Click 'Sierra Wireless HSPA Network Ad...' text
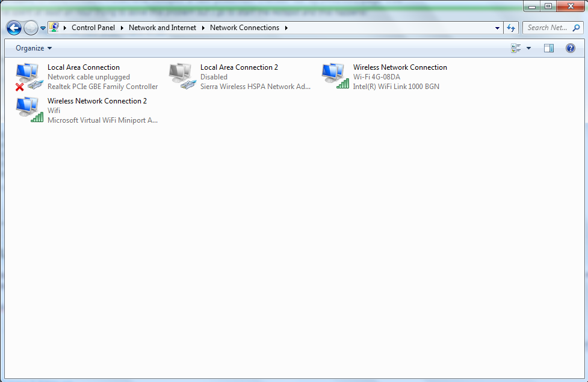This screenshot has width=588, height=382. coord(255,87)
